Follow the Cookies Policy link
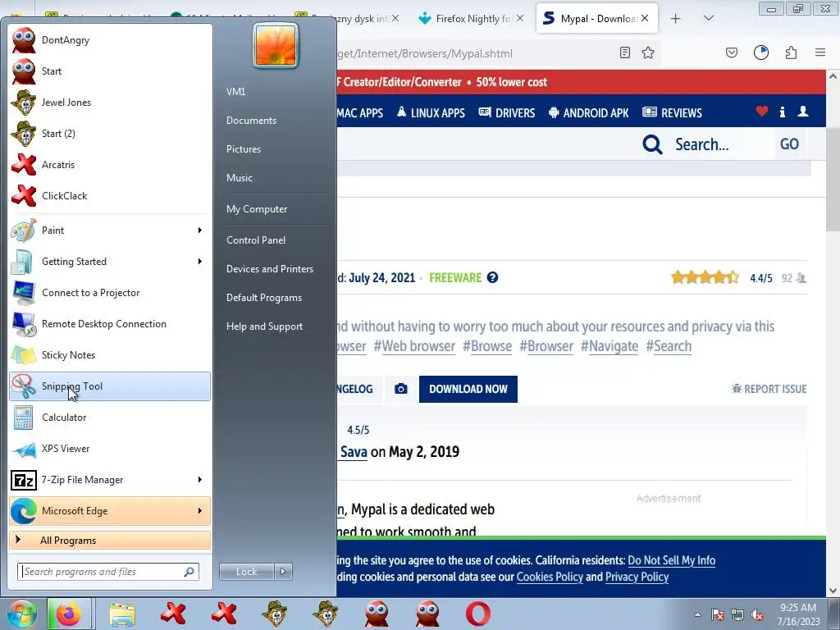The image size is (840, 630). coord(550,577)
